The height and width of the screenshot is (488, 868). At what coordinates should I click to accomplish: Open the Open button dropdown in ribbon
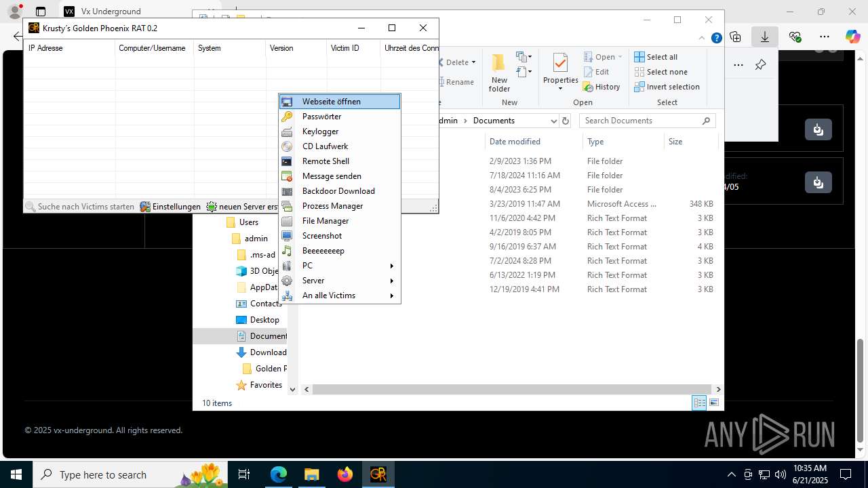click(x=620, y=57)
